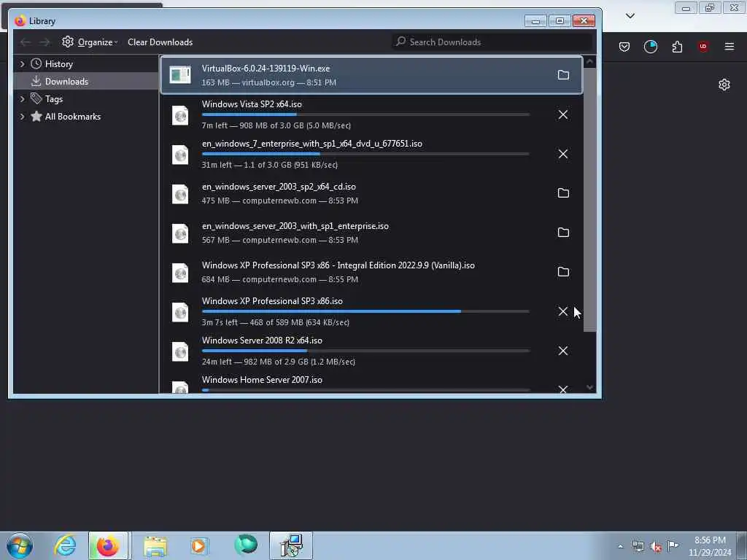
Task: Open Windows Media Player from taskbar
Action: coord(198,545)
